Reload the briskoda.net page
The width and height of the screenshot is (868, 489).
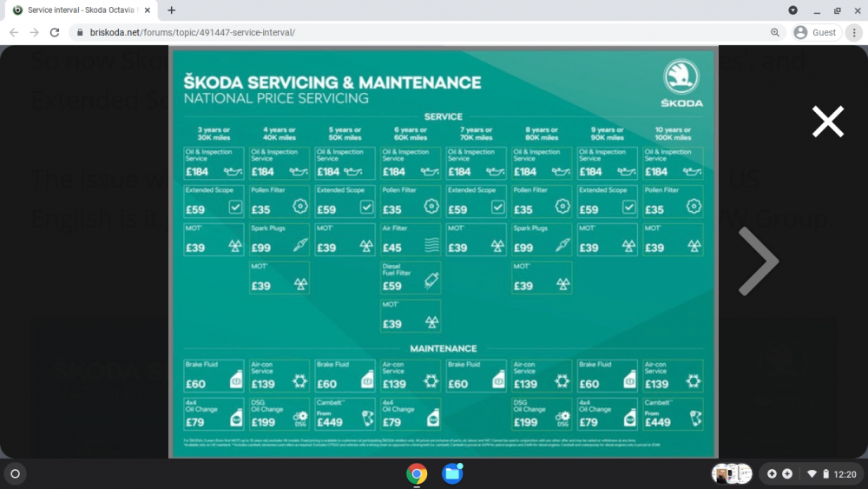pyautogui.click(x=54, y=33)
